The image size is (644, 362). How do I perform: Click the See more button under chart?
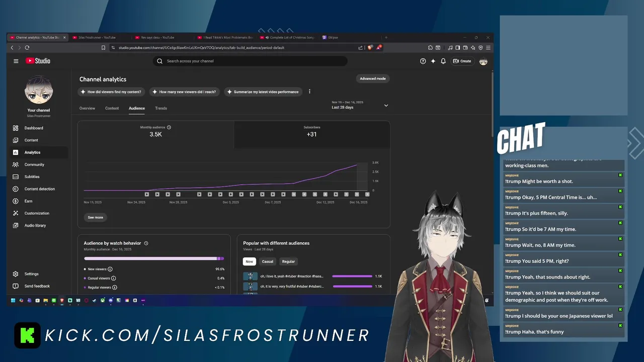[95, 217]
